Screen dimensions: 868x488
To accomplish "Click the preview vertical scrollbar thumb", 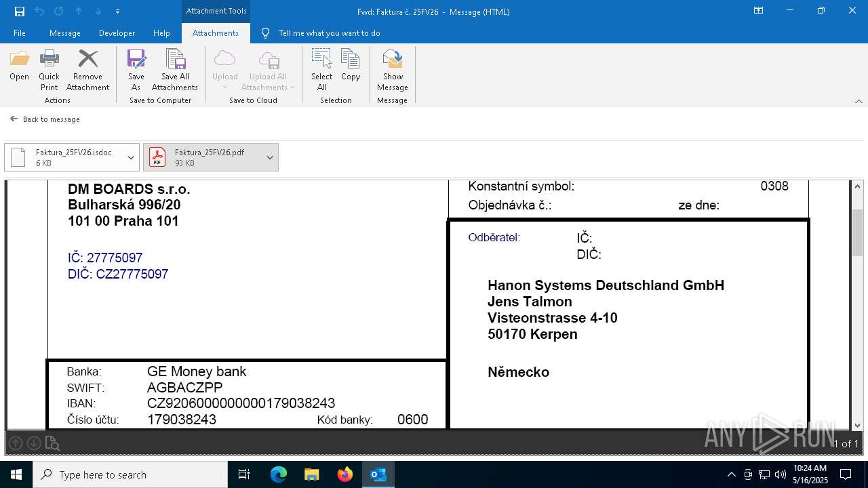I will pyautogui.click(x=857, y=232).
